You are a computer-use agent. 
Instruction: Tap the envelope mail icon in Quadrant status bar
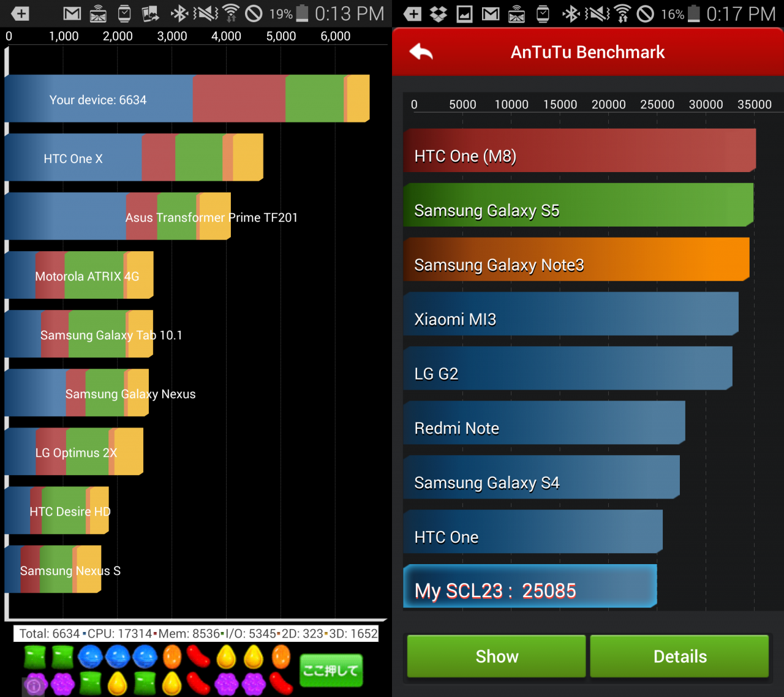pyautogui.click(x=98, y=13)
